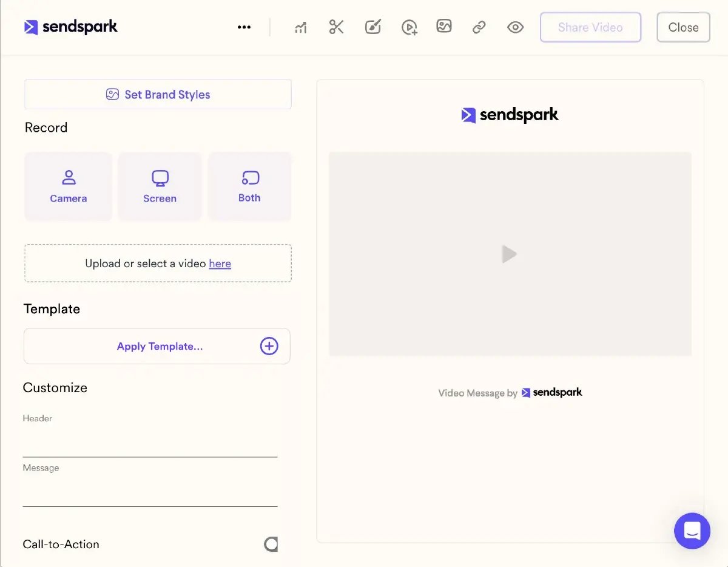728x567 pixels.
Task: Open the Apply Template dropdown
Action: (157, 346)
